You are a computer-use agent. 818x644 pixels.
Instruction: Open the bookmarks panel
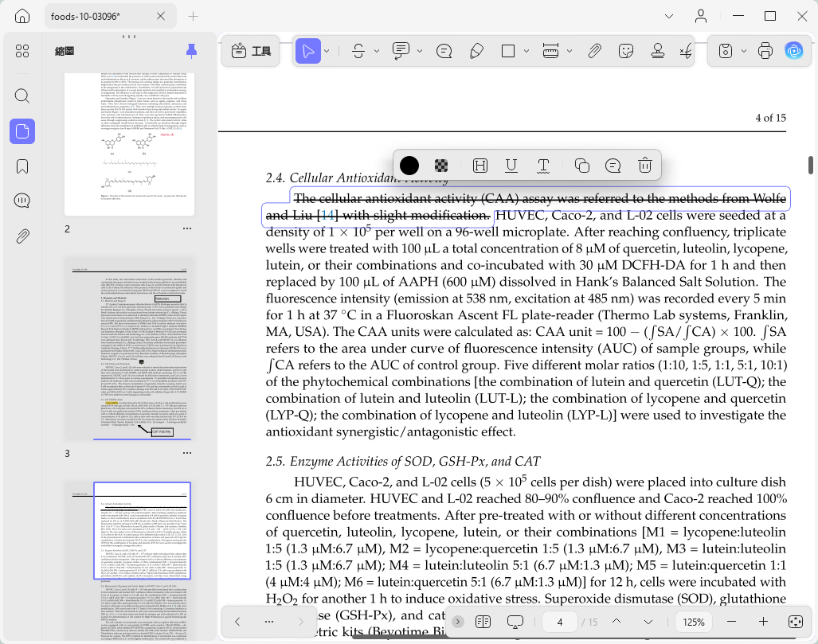click(22, 166)
